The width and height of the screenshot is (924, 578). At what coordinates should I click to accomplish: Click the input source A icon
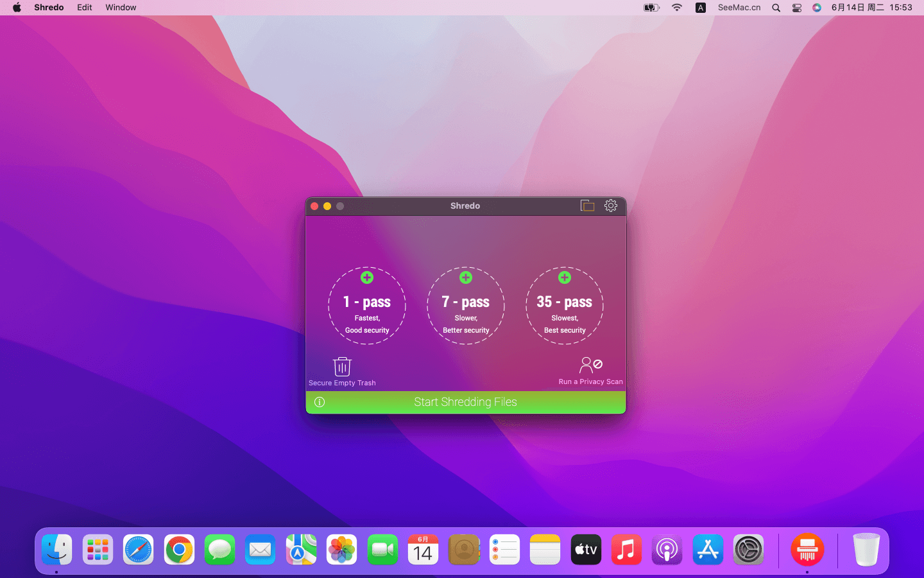[x=701, y=8]
